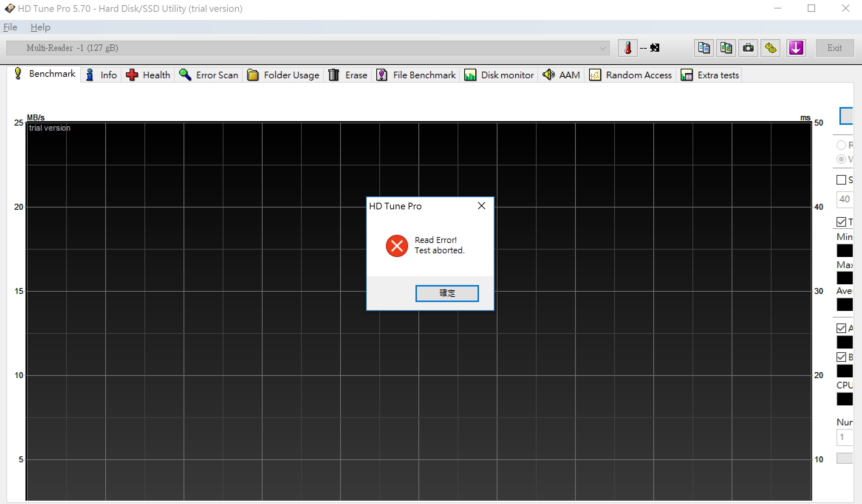Open the Folder Usage tab
862x504 pixels.
(x=283, y=75)
